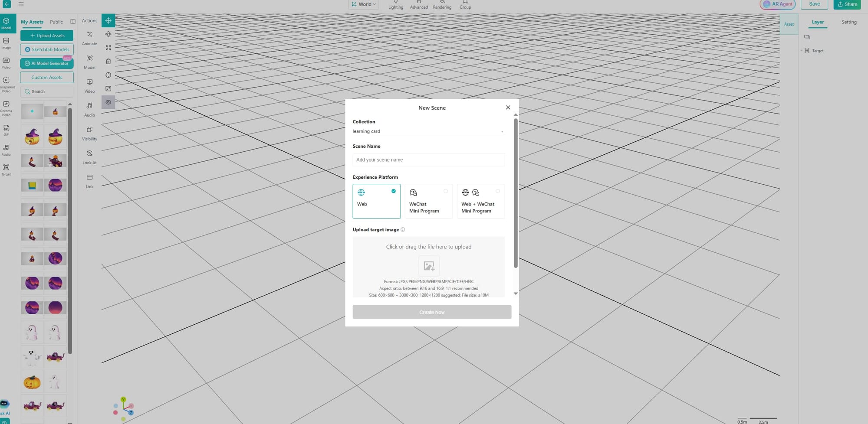
Task: Switch to the Public assets tab
Action: point(56,22)
